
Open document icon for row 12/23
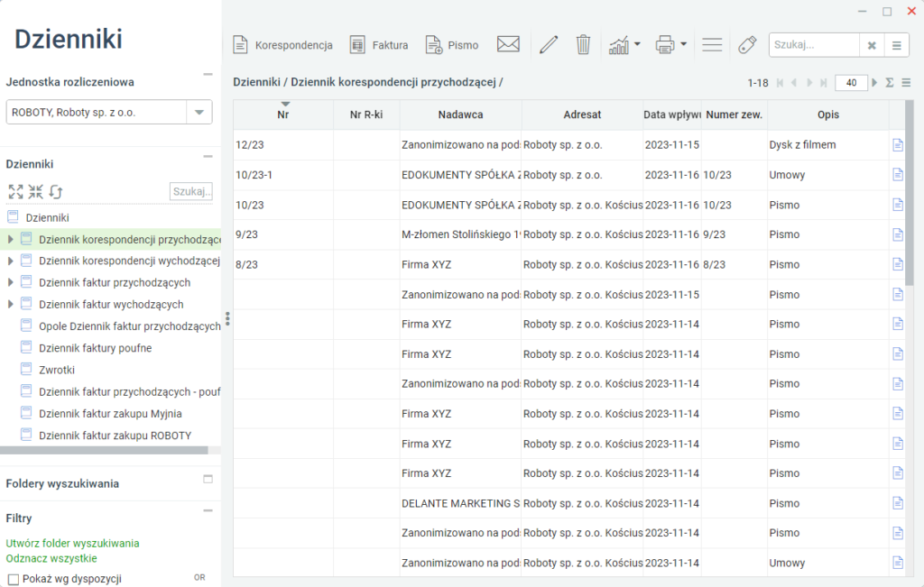[x=898, y=145]
